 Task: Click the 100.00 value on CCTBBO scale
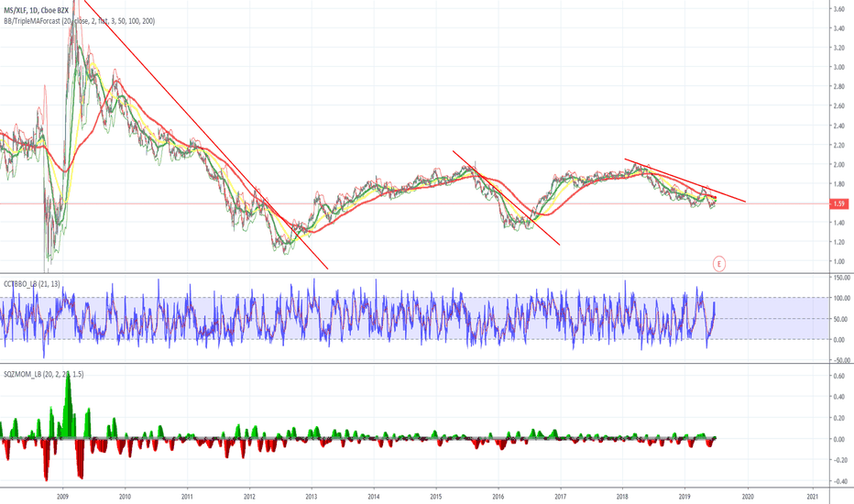click(843, 298)
